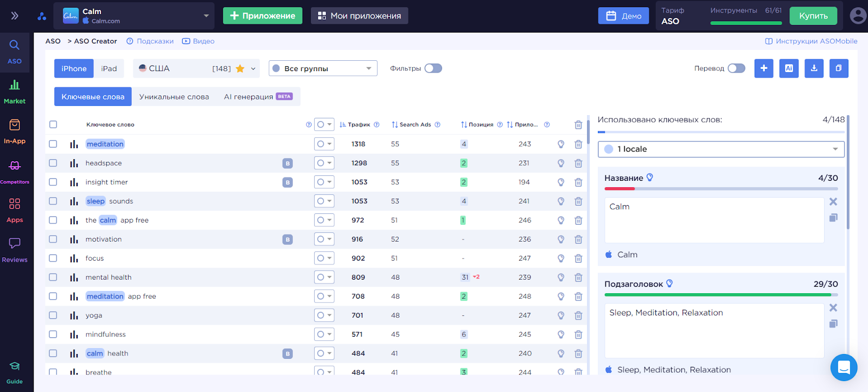Toggle the Фильтры switch
Screen dimensions: 868x392
click(433, 68)
